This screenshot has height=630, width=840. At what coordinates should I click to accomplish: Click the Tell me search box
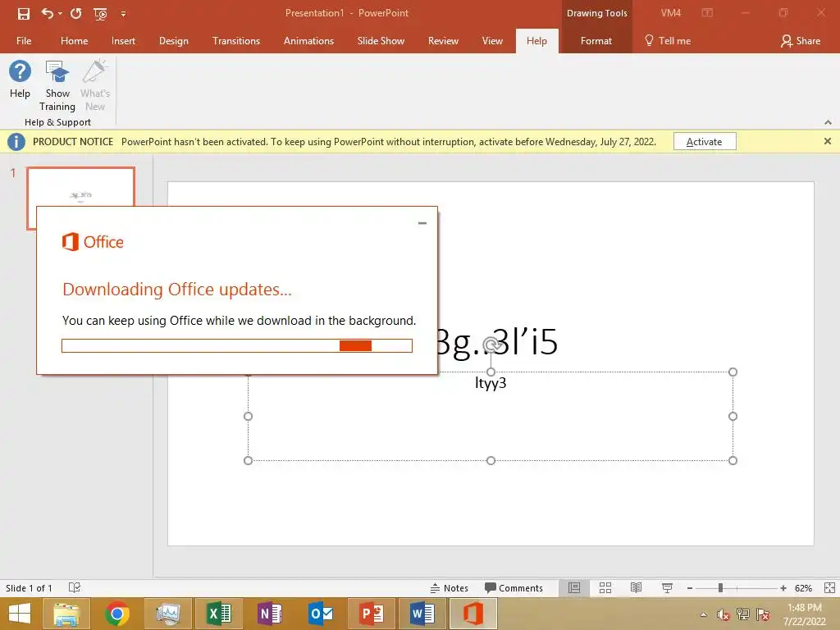[668, 41]
